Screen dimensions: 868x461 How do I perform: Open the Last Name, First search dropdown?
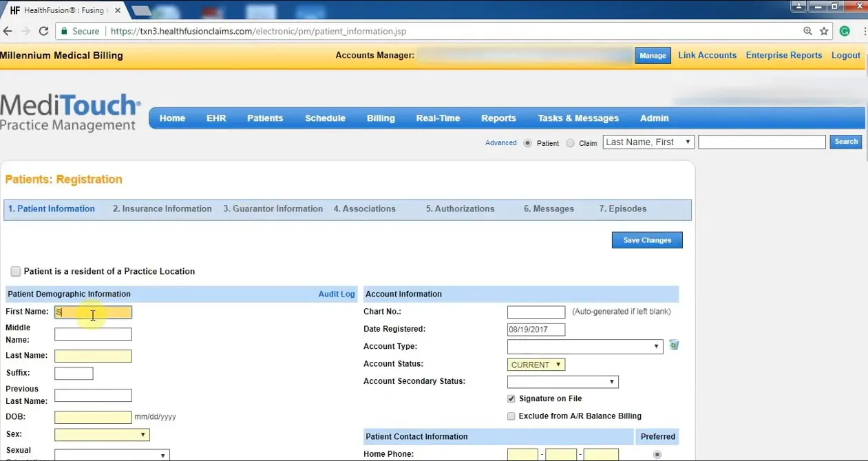(648, 142)
